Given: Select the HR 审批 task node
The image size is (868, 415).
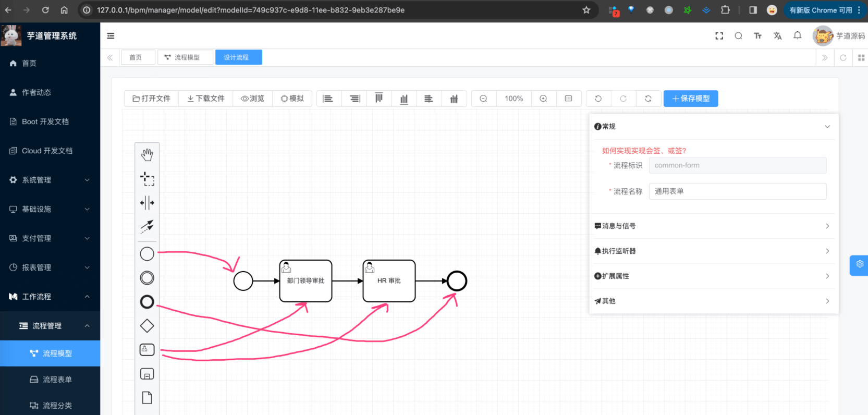Looking at the screenshot, I should pyautogui.click(x=389, y=281).
